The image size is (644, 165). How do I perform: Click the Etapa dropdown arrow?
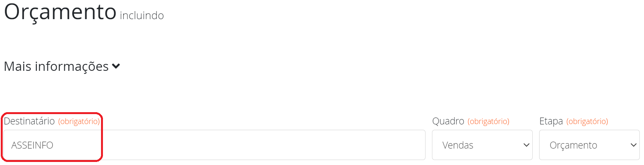[x=633, y=145]
